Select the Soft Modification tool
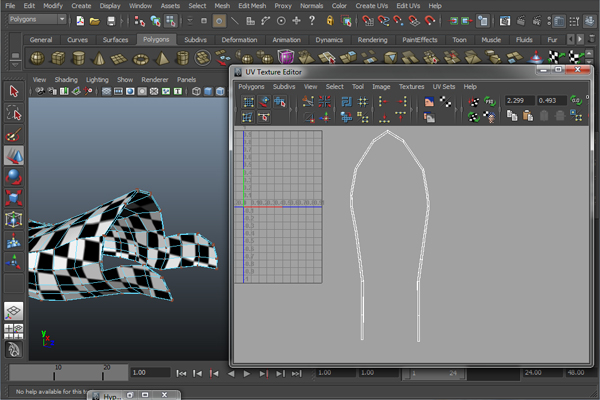This screenshot has width=600, height=400. pos(14,241)
